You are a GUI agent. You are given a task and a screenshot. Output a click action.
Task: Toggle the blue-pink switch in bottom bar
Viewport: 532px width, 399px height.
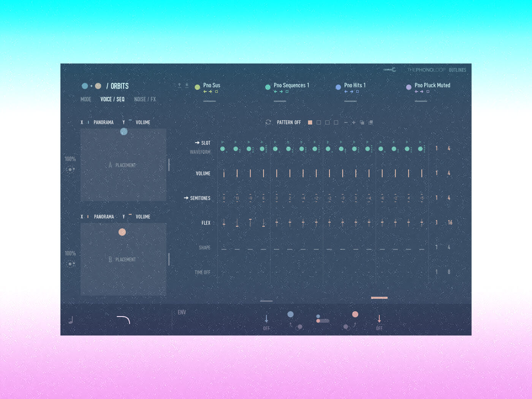[323, 319]
